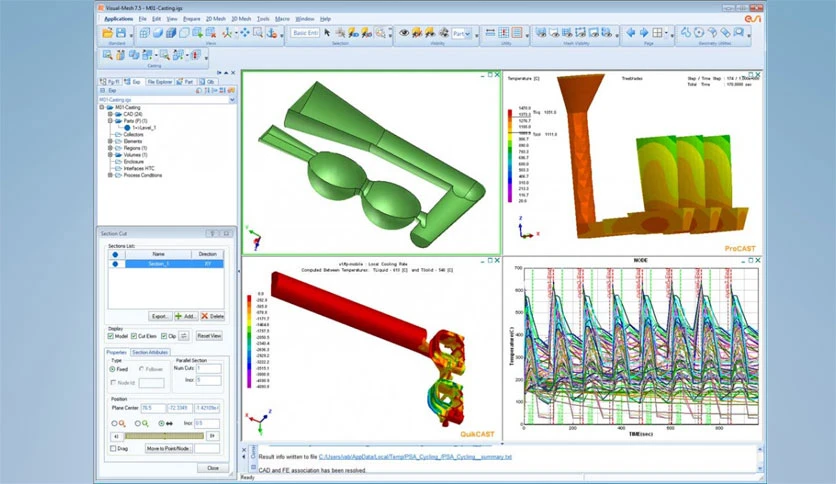Viewport: 836px width, 484px height.
Task: Click the plane position slider track
Action: [x=165, y=436]
